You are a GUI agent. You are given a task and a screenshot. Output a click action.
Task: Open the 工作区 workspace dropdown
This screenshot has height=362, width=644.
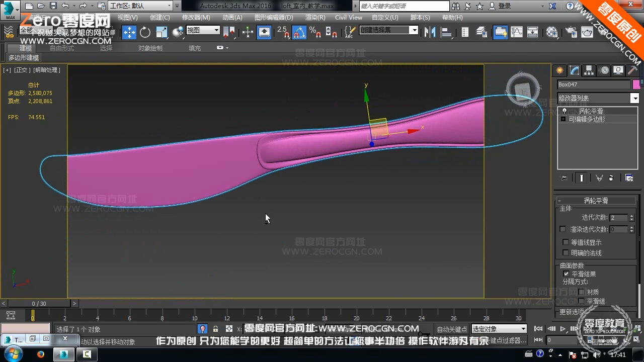tap(140, 6)
